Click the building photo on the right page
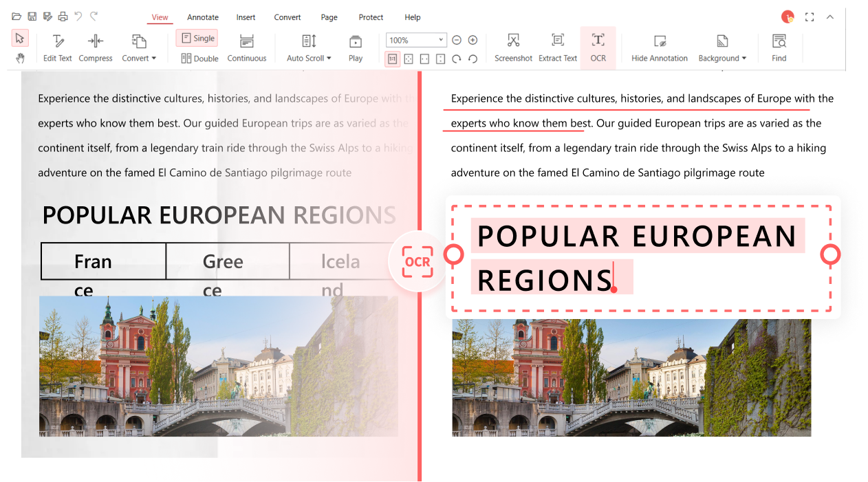Viewport: 868px width, 482px height. pyautogui.click(x=631, y=377)
